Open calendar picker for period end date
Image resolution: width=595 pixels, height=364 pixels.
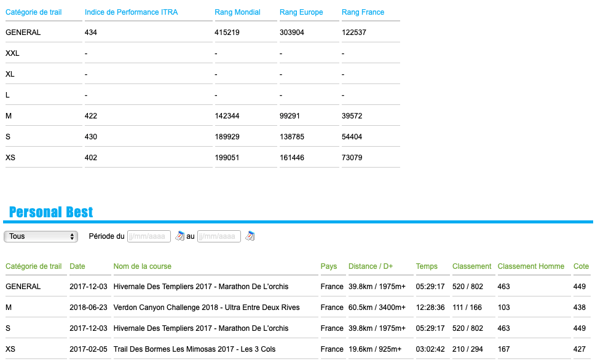click(x=250, y=236)
